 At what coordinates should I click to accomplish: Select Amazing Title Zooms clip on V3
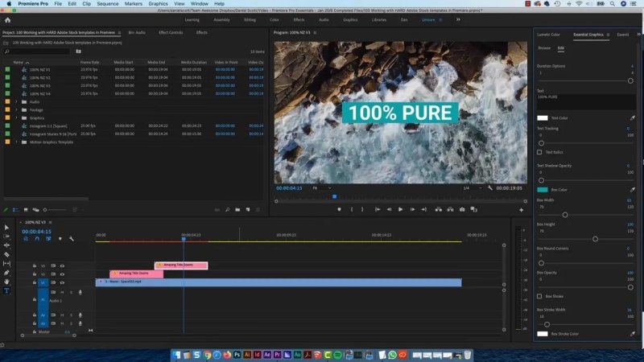(181, 265)
